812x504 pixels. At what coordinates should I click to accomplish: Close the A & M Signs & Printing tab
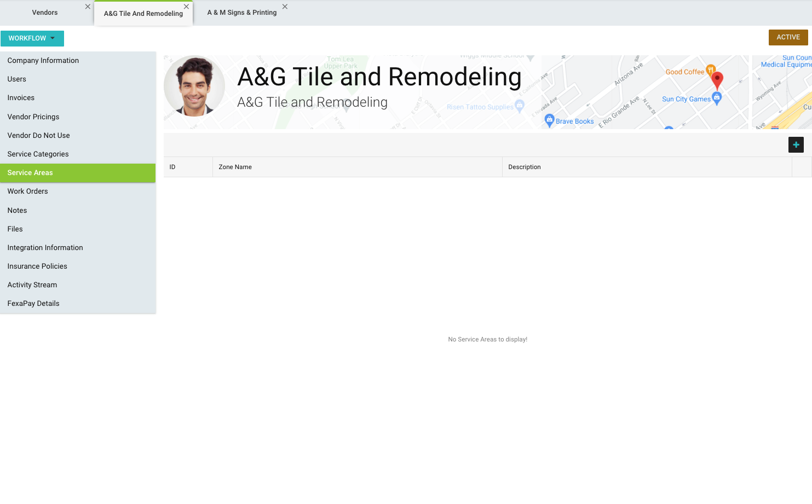click(285, 7)
